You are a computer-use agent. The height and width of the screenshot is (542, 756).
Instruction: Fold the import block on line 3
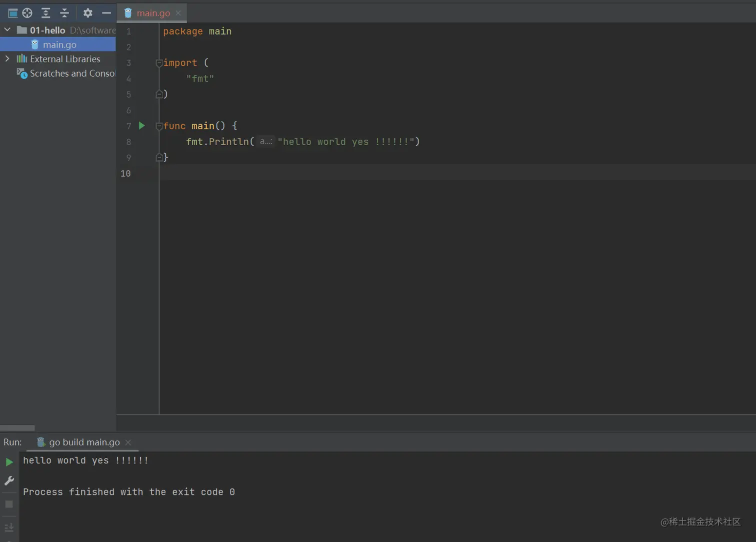point(159,63)
